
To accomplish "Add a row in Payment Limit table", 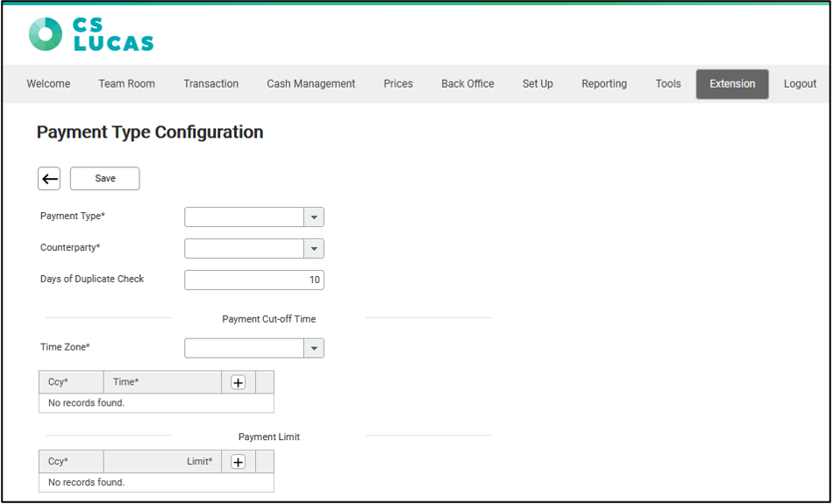I will [x=238, y=462].
